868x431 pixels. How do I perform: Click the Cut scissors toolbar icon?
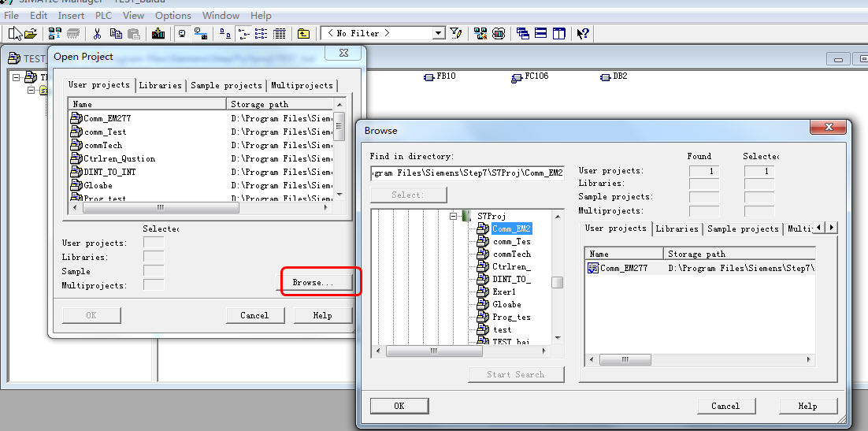(97, 34)
